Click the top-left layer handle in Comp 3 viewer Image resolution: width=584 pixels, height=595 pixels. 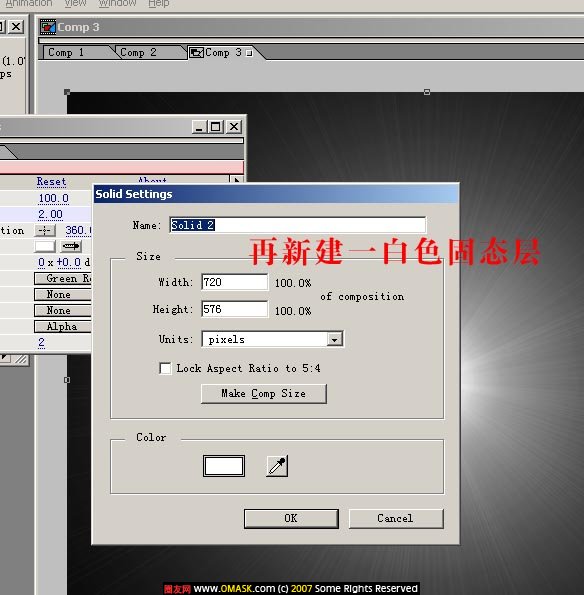click(x=67, y=92)
